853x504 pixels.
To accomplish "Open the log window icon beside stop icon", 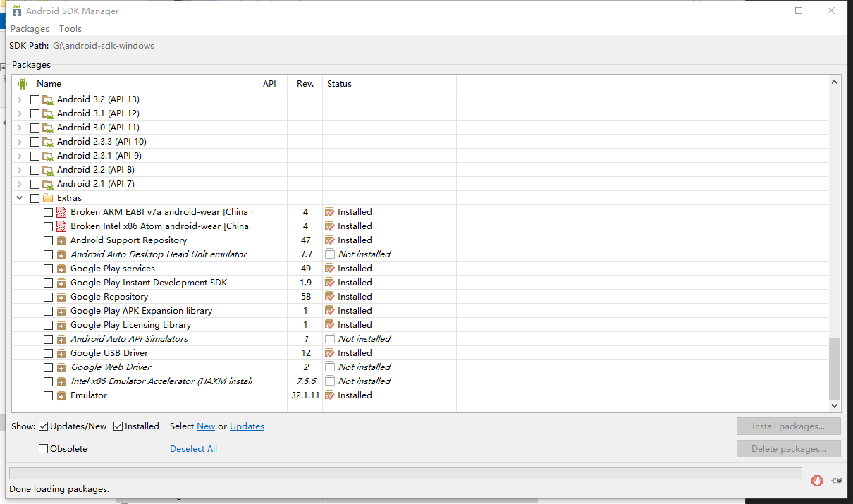I will (836, 481).
